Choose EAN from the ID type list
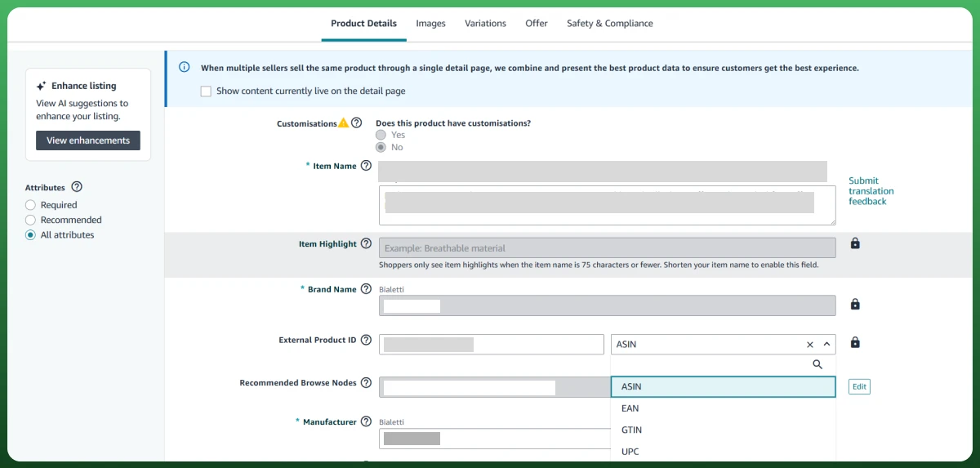 point(724,408)
